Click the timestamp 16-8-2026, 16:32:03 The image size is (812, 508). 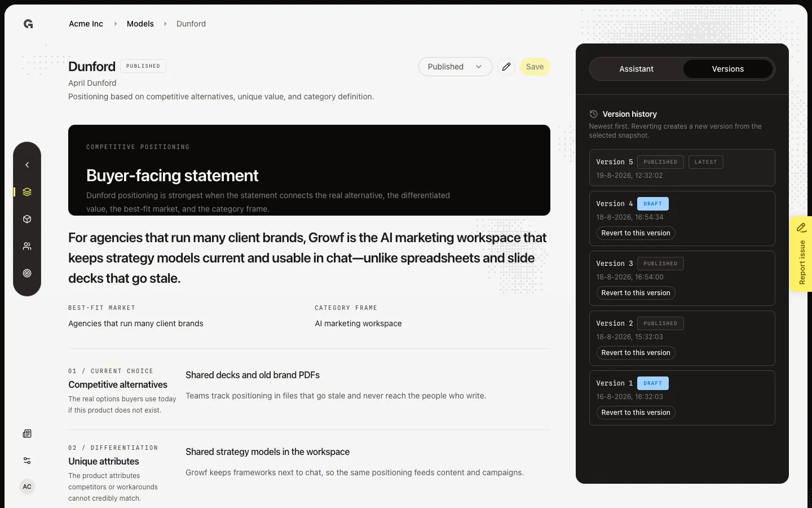pyautogui.click(x=629, y=397)
